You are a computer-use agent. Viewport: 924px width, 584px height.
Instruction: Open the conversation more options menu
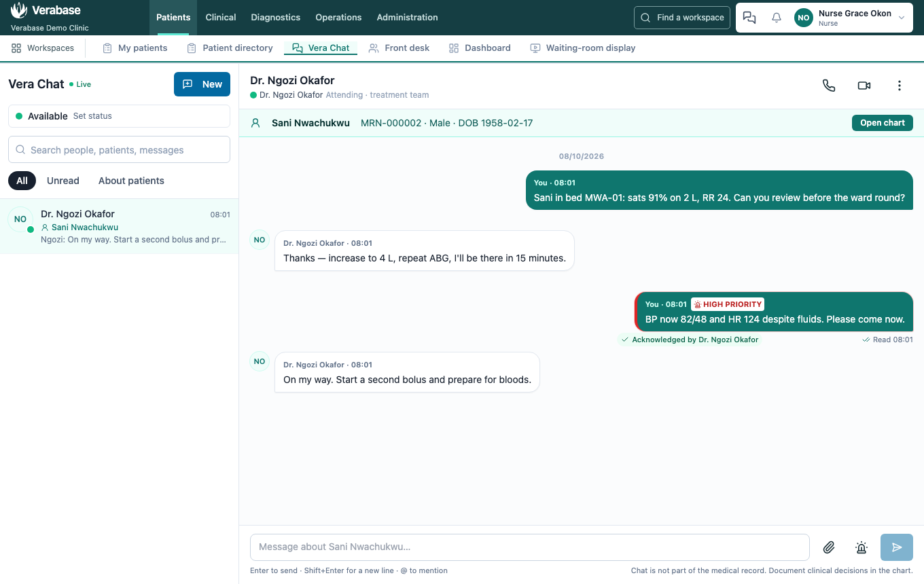900,86
